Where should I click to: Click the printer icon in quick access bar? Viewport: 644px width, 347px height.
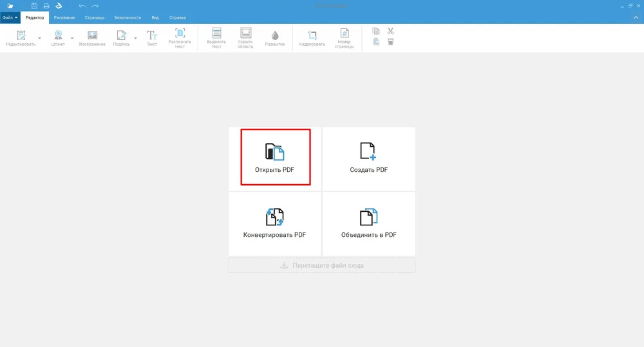click(46, 6)
